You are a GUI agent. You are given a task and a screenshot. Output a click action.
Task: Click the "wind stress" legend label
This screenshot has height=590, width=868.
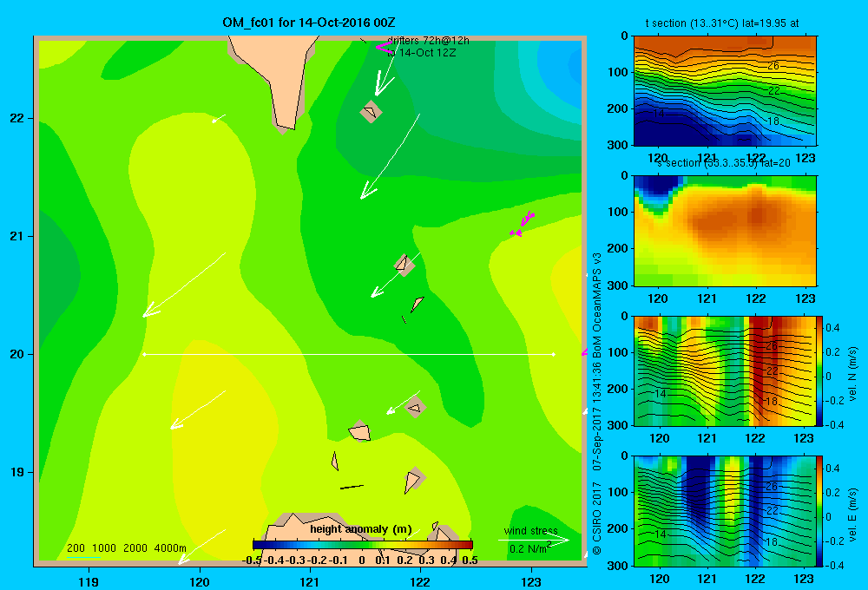point(530,531)
